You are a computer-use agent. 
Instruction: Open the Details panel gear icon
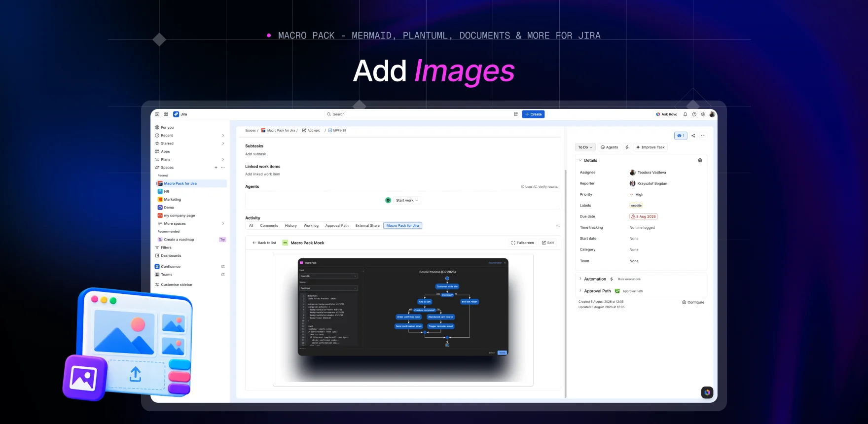[700, 160]
